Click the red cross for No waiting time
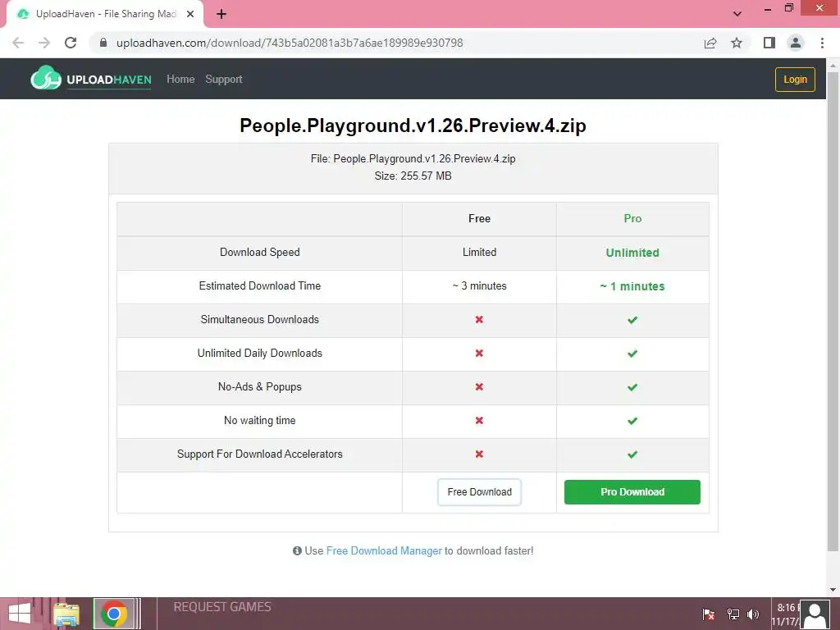Image resolution: width=840 pixels, height=630 pixels. 479,421
